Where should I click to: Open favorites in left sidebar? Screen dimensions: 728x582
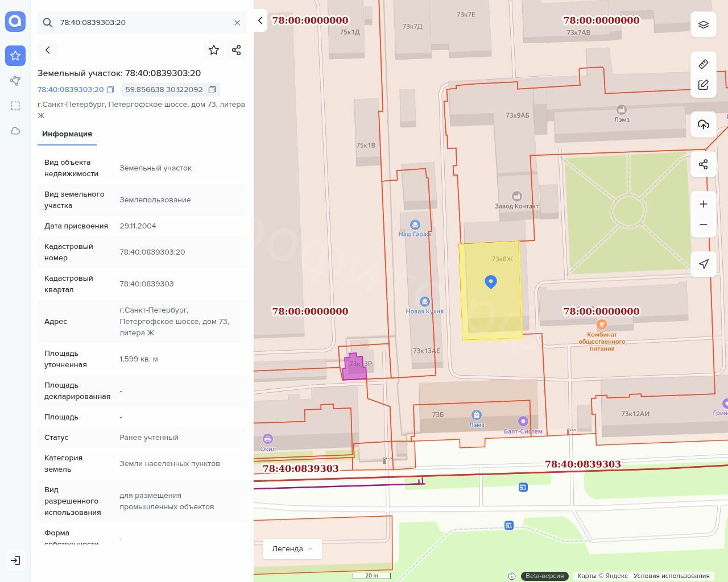pyautogui.click(x=15, y=56)
